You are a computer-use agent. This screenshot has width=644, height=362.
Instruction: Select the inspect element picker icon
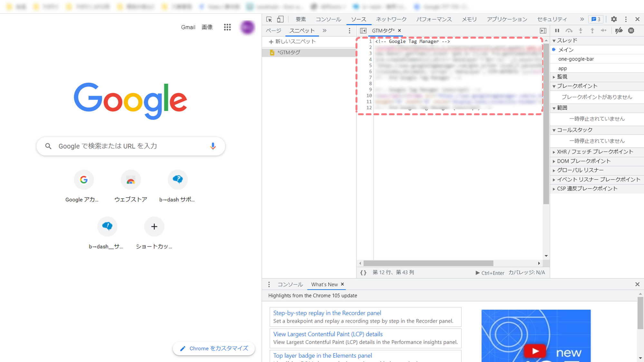click(269, 19)
